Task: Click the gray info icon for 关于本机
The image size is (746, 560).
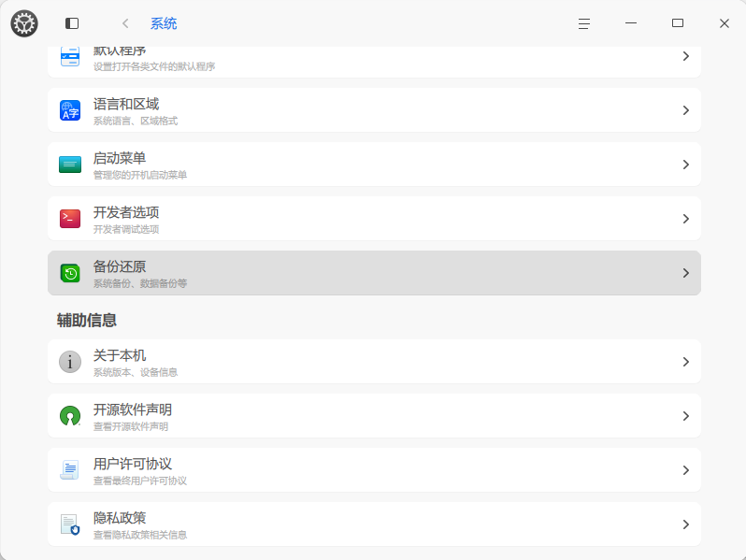Action: 70,362
